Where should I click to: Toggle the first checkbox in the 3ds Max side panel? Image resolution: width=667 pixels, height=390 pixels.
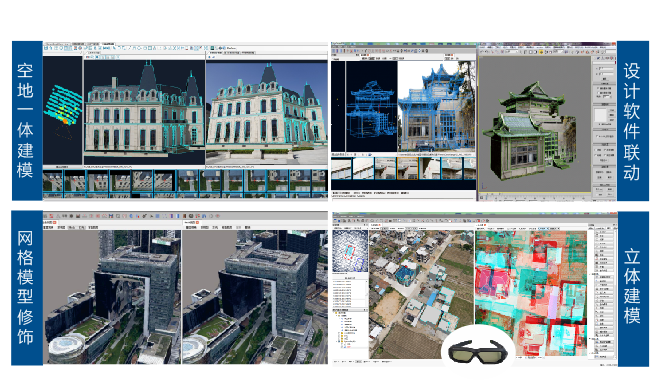[599, 88]
